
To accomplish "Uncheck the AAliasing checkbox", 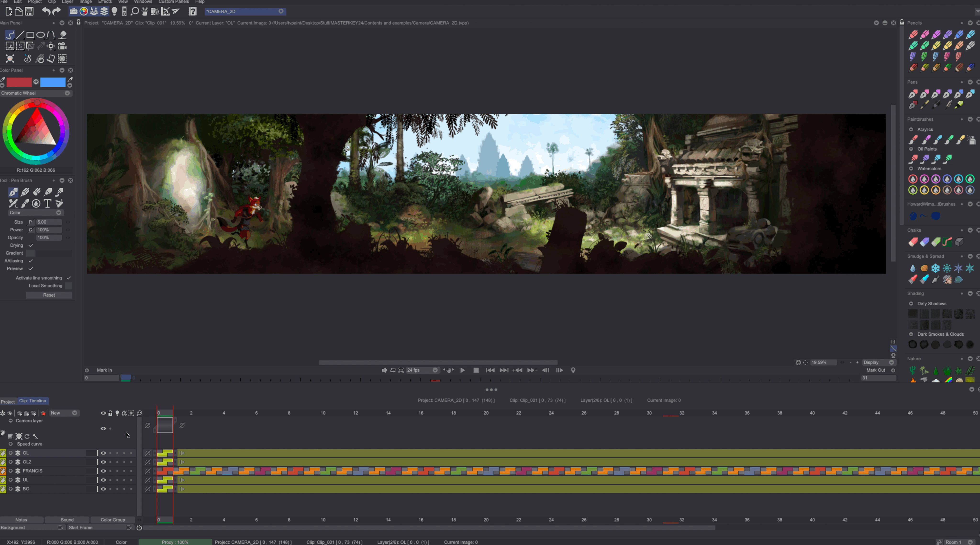I will (x=31, y=261).
